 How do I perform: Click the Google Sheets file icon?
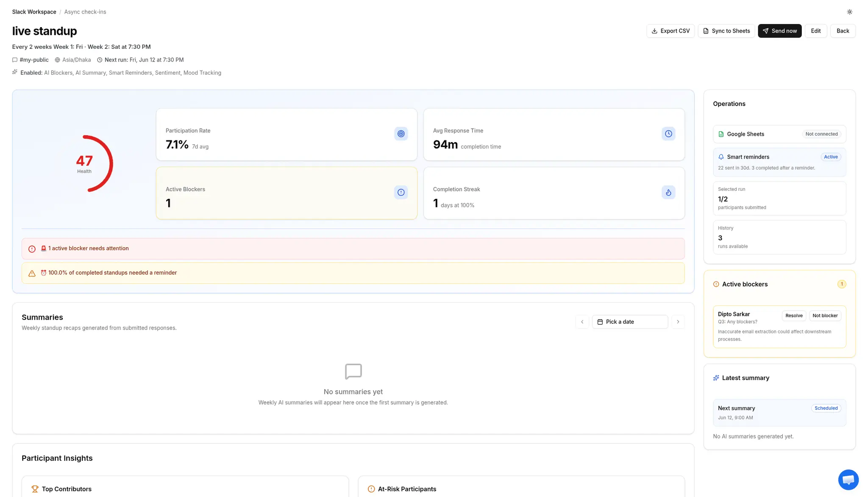coord(721,134)
